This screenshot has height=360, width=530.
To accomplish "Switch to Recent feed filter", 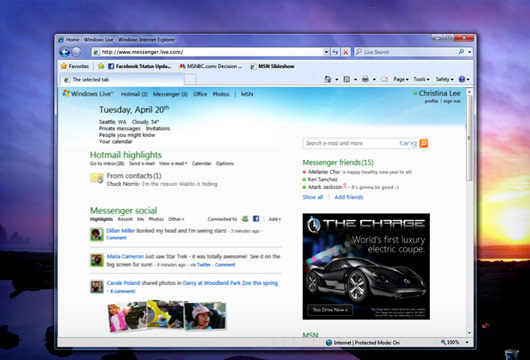I will click(x=125, y=219).
